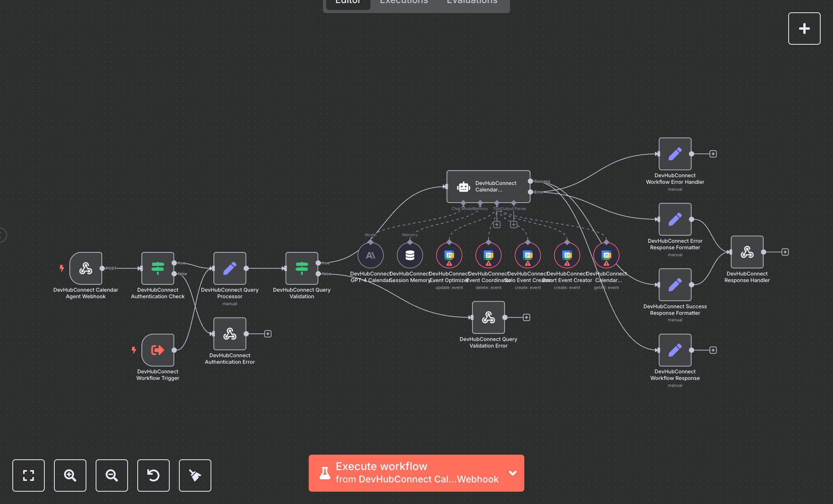
Task: Select the DevHubConnect Workflow Trigger node
Action: [x=157, y=350]
